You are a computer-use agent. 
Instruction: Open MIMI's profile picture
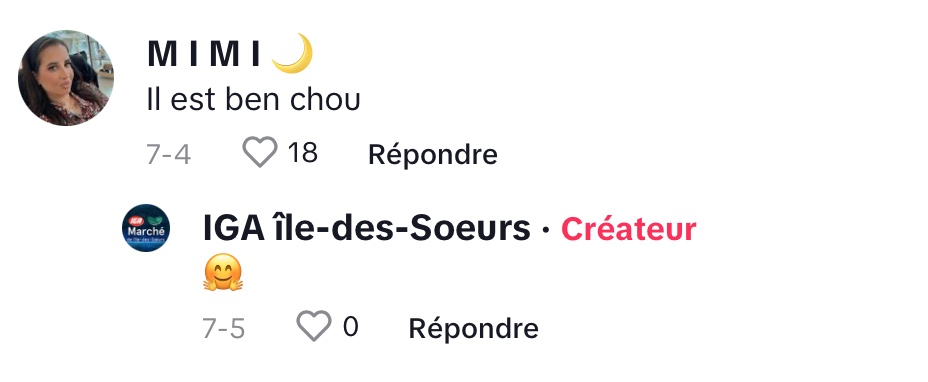pos(66,78)
